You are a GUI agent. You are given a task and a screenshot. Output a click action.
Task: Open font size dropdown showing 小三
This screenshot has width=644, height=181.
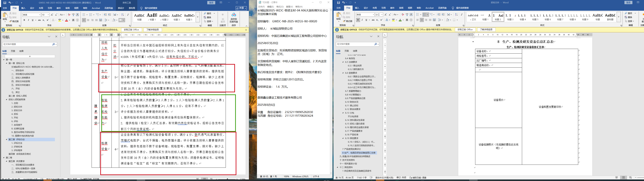[382, 15]
